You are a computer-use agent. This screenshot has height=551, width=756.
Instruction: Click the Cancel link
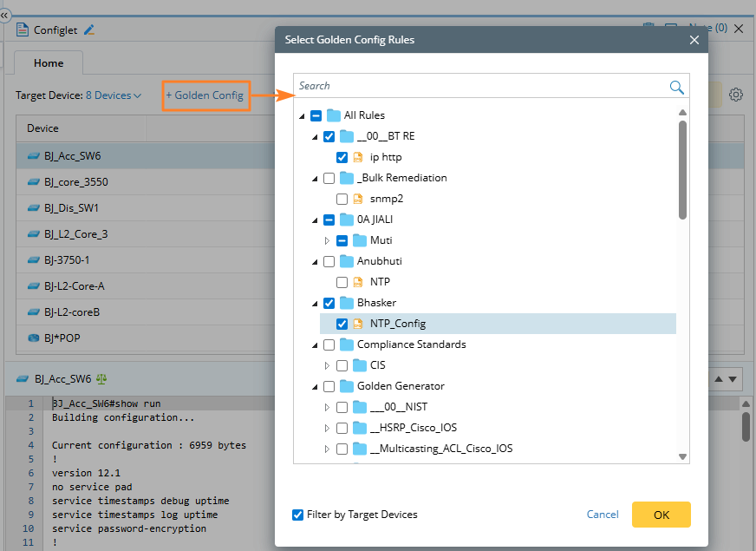603,515
